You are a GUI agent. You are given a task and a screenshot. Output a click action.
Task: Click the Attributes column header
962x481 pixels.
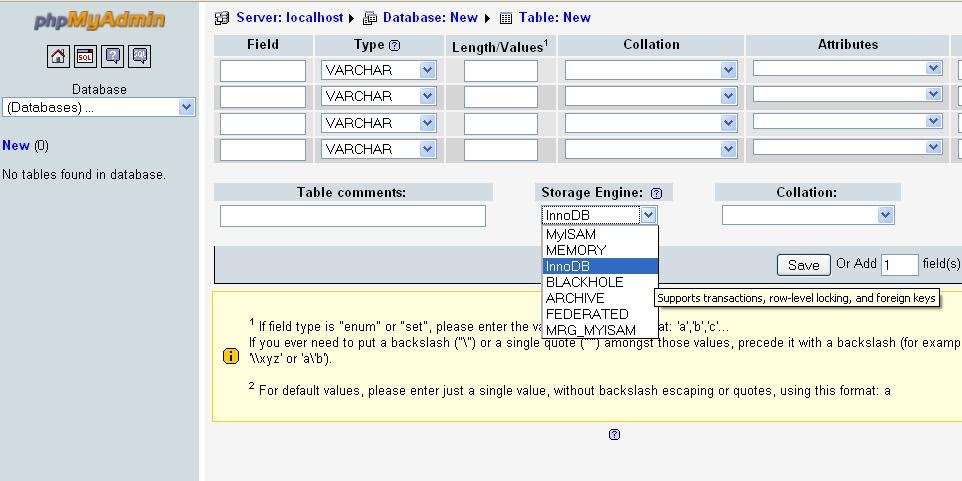(847, 45)
